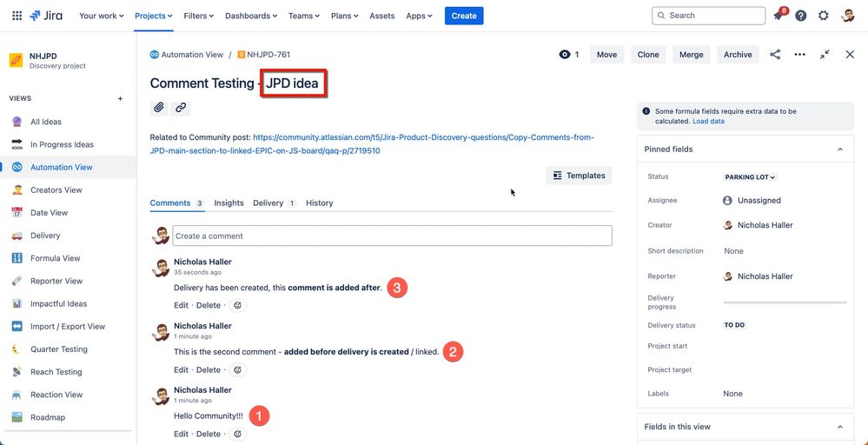
Task: Expand the Filters menu
Action: pos(199,16)
